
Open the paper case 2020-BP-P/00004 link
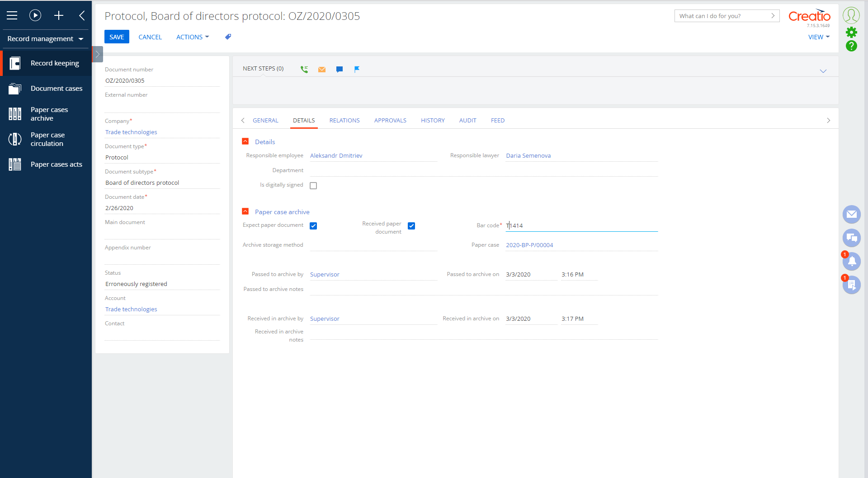click(x=529, y=245)
